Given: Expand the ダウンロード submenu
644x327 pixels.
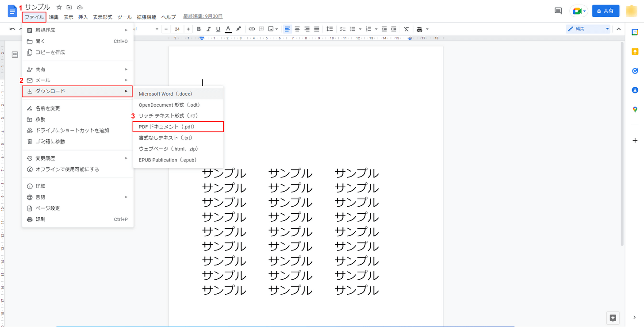Looking at the screenshot, I should [77, 91].
